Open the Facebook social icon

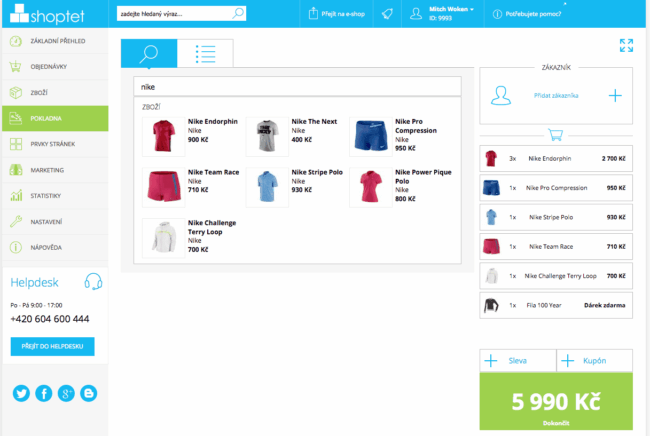coord(44,393)
